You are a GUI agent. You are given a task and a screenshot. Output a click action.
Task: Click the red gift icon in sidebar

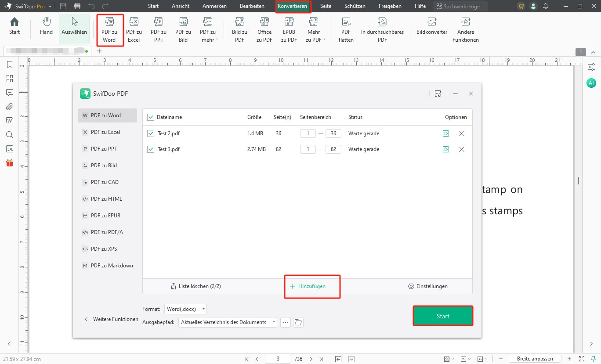click(x=10, y=163)
